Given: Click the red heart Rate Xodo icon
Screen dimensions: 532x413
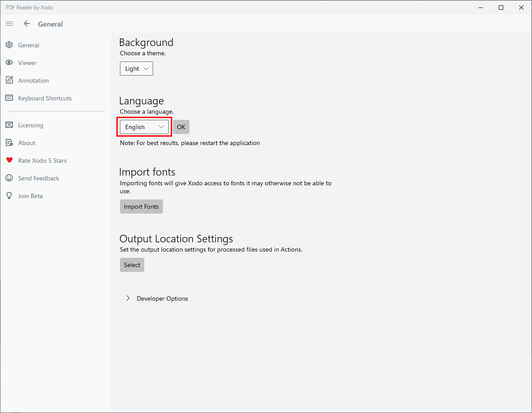Looking at the screenshot, I should tap(9, 161).
